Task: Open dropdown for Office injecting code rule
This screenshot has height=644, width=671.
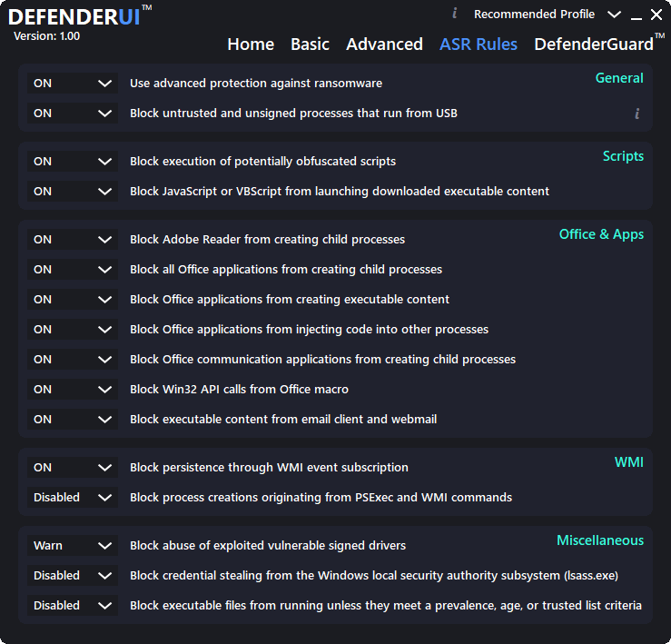Action: click(x=73, y=330)
